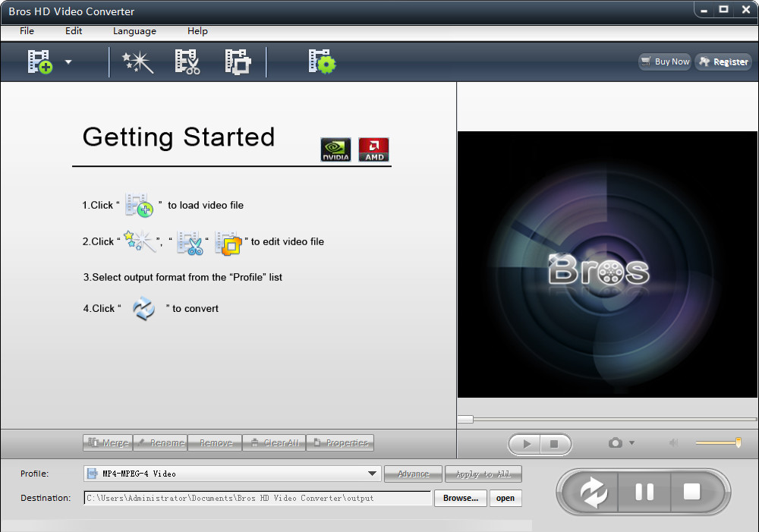Click load-video icon in step 1
This screenshot has width=759, height=532.
click(139, 205)
